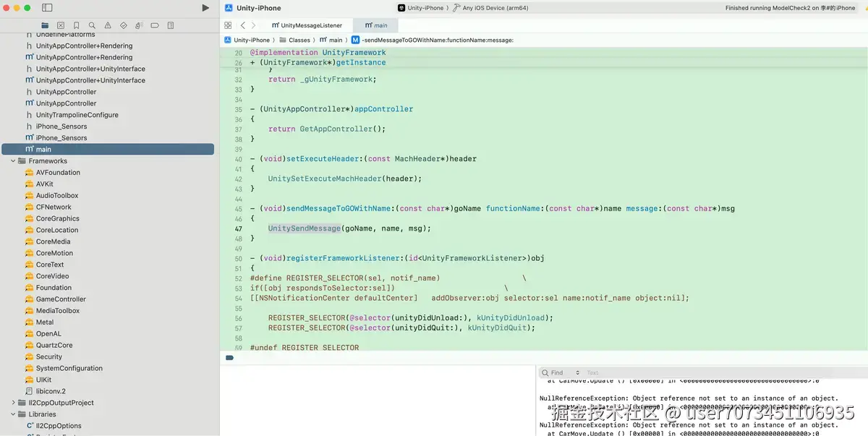This screenshot has height=436, width=868.
Task: Open the Report navigator
Action: [171, 25]
